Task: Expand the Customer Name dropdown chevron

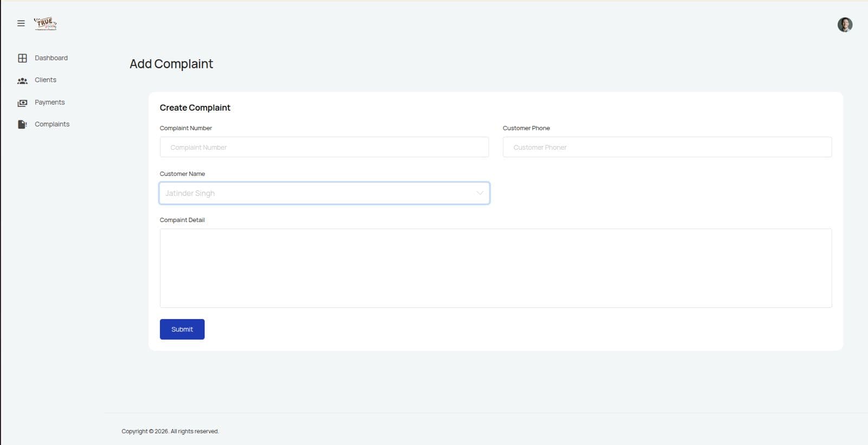Action: (x=480, y=193)
